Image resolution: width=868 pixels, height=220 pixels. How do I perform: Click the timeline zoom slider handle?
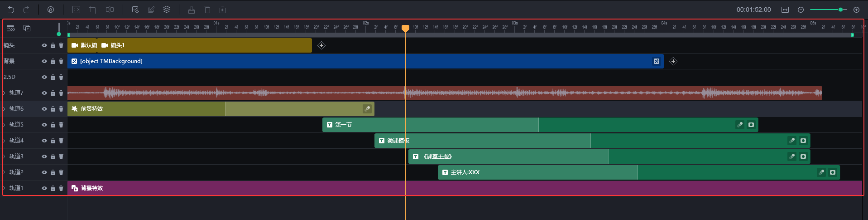(840, 10)
